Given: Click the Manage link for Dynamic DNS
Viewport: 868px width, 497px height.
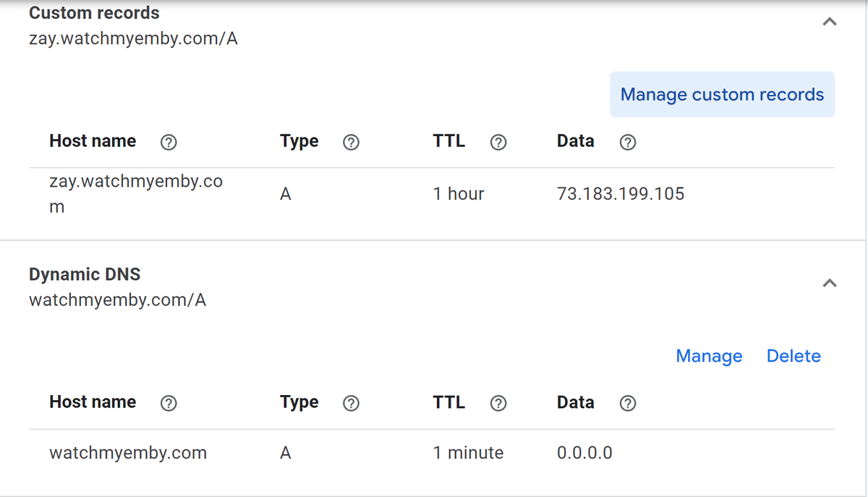Looking at the screenshot, I should click(x=709, y=355).
